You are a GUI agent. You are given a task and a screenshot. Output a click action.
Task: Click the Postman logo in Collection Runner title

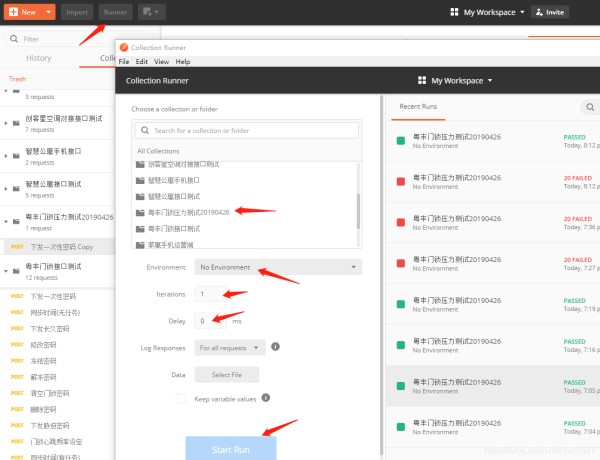point(124,47)
